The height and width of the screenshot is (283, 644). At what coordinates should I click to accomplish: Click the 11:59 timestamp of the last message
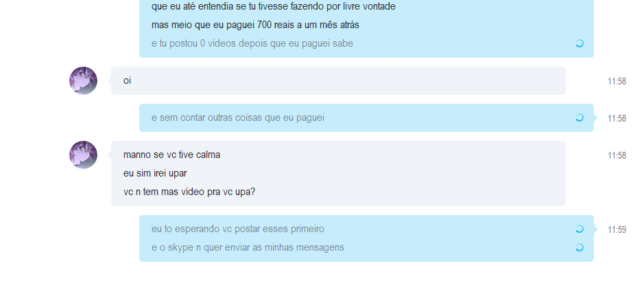617,229
